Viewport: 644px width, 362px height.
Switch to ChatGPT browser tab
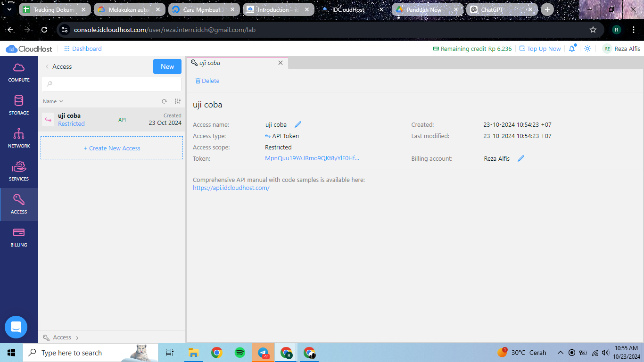coord(502,9)
